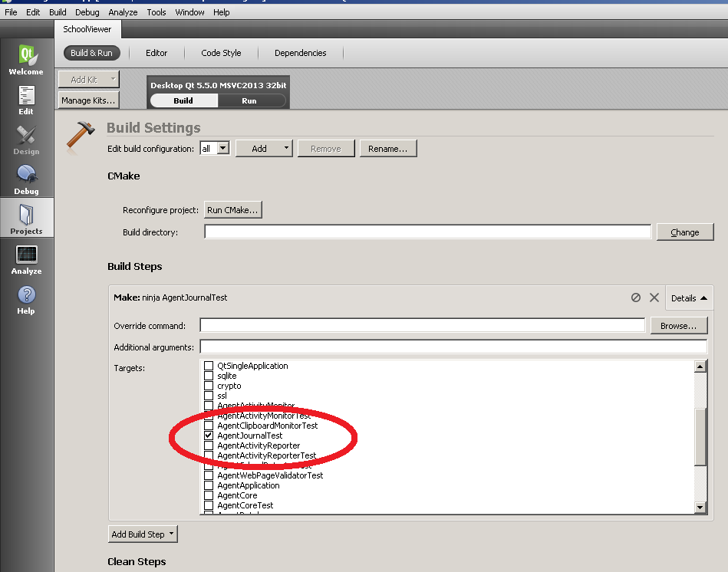Open the Build menu
The image size is (728, 572).
pos(58,12)
